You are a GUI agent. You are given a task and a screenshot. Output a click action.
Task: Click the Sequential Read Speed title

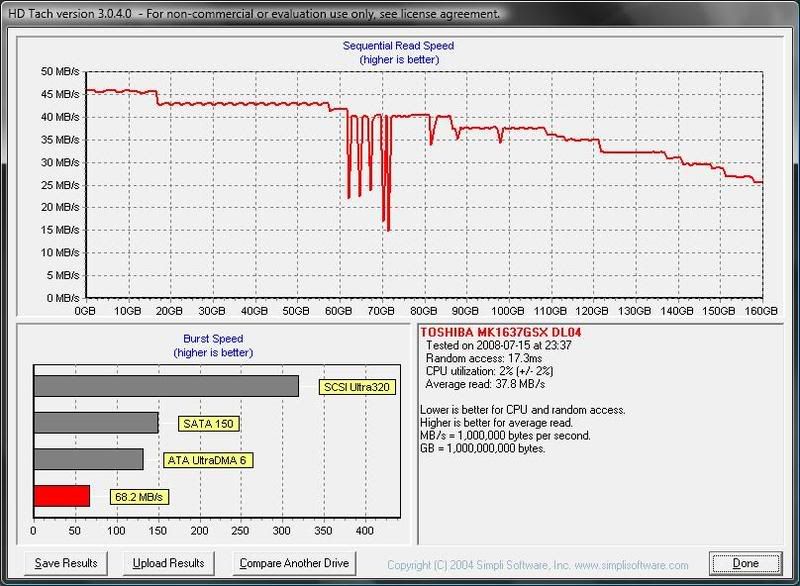398,46
